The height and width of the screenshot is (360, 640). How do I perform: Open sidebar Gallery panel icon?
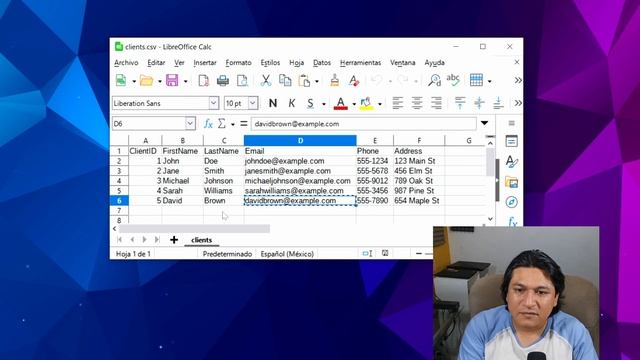click(511, 182)
